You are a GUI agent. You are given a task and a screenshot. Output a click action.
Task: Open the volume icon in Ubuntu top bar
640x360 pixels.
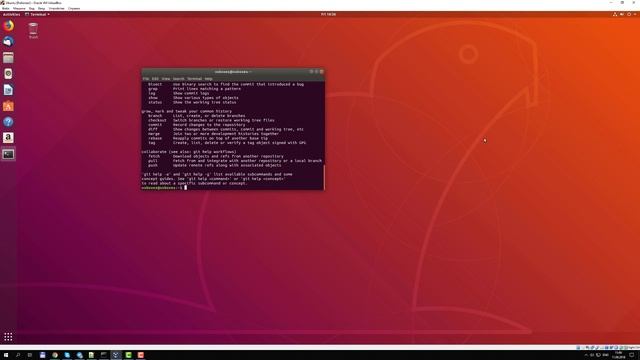[622, 14]
